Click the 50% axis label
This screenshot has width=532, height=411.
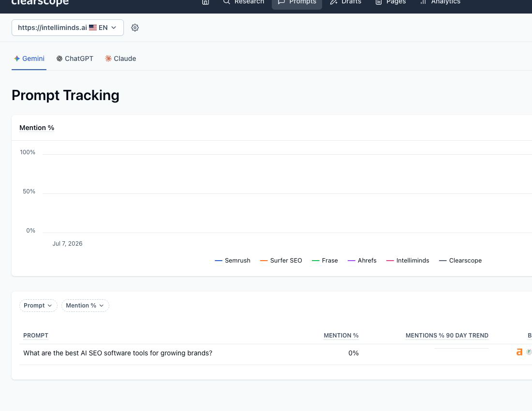(x=29, y=191)
